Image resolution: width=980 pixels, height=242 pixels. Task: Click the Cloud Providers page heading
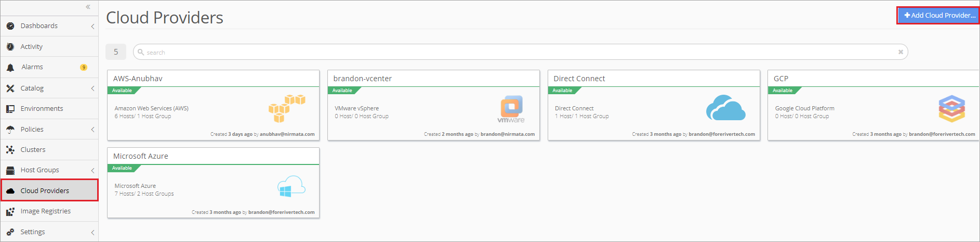[165, 18]
